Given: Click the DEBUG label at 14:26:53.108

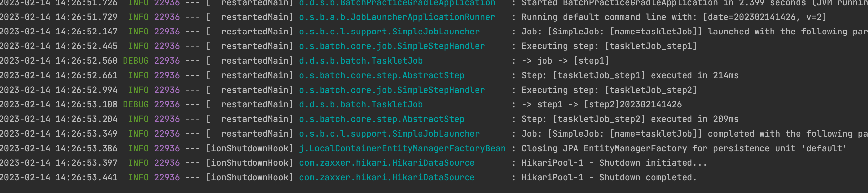Looking at the screenshot, I should click(135, 105).
